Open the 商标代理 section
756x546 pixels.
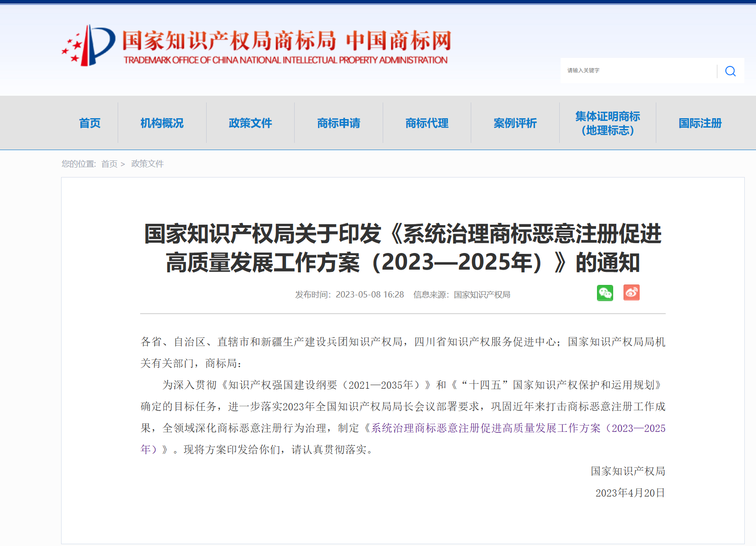[x=427, y=123]
